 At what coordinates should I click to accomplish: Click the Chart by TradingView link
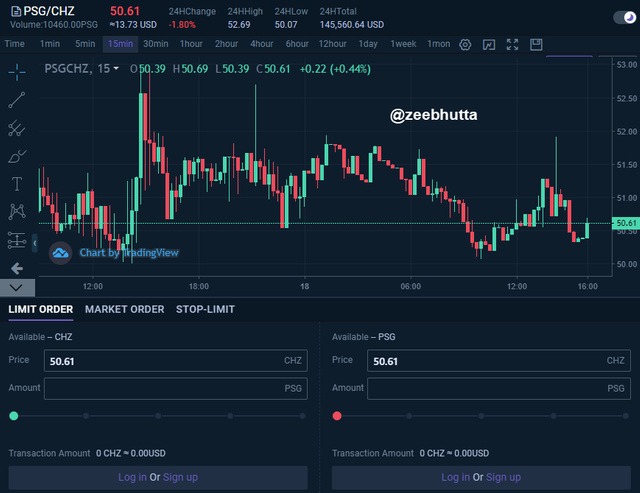[x=129, y=253]
